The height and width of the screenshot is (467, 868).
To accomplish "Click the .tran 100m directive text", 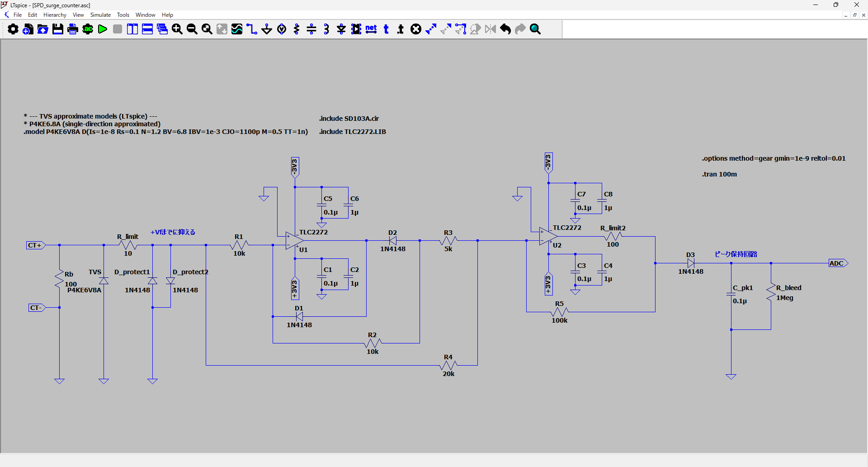I will (x=719, y=174).
